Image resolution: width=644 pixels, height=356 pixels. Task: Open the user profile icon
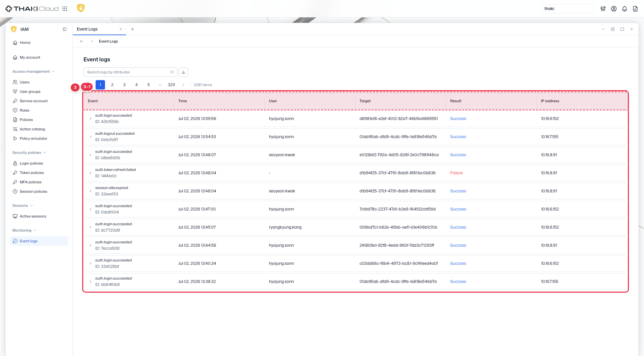pyautogui.click(x=614, y=9)
